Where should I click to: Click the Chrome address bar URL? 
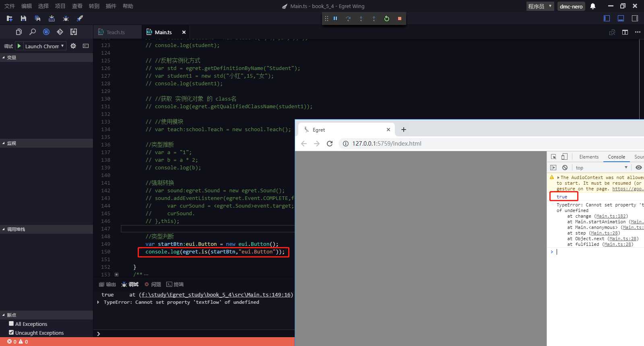(387, 144)
